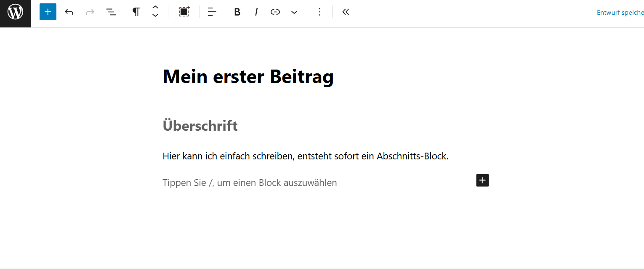Move the block down with the down chevron

click(x=155, y=16)
